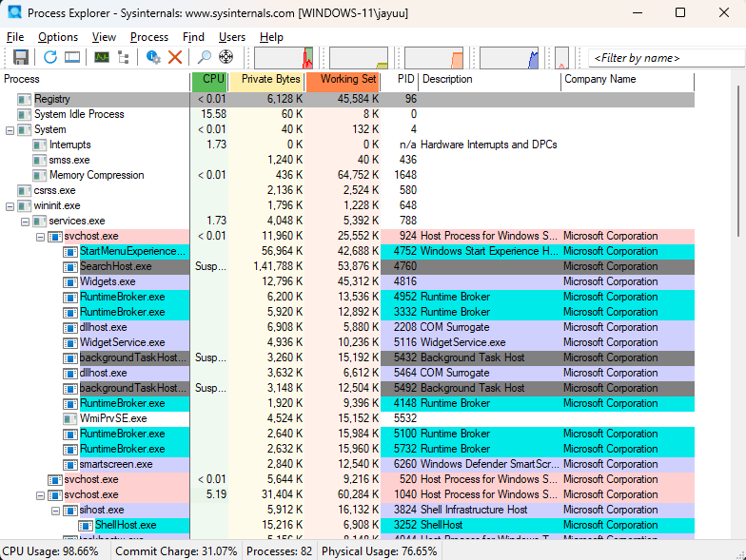The width and height of the screenshot is (746, 560).
Task: Open the Users menu
Action: point(232,37)
